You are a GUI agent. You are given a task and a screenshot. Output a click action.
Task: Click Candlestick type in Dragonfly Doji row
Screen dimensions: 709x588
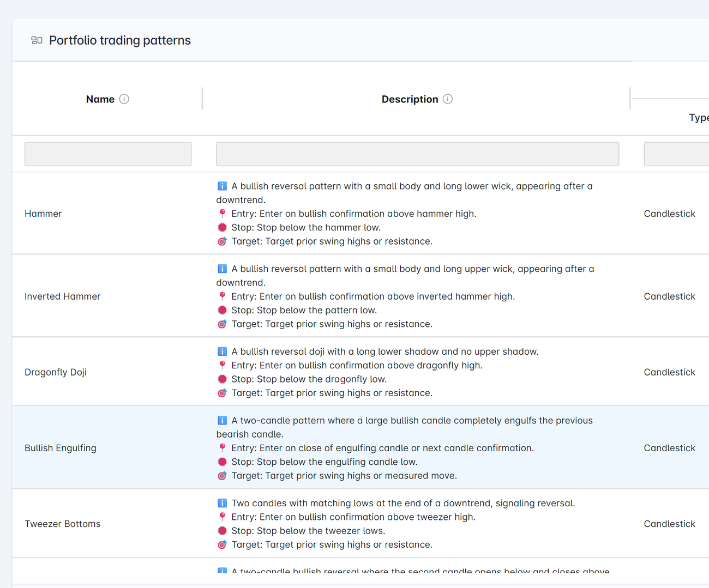(x=670, y=372)
